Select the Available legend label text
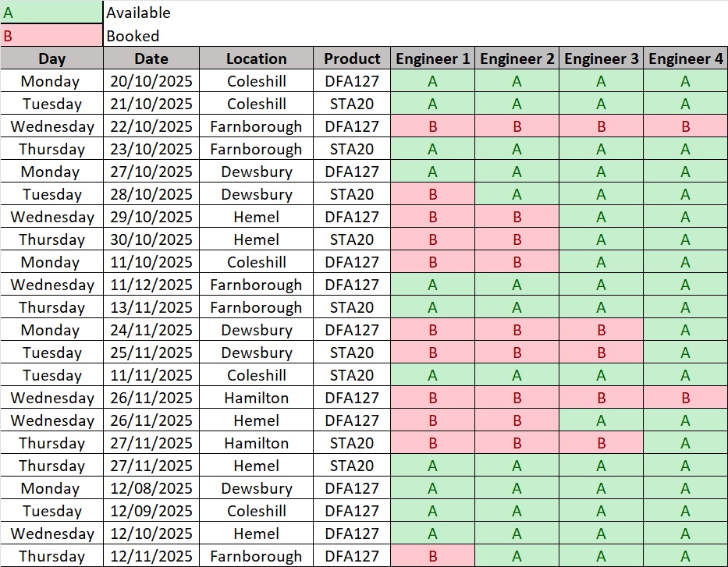This screenshot has width=728, height=567. (x=138, y=12)
